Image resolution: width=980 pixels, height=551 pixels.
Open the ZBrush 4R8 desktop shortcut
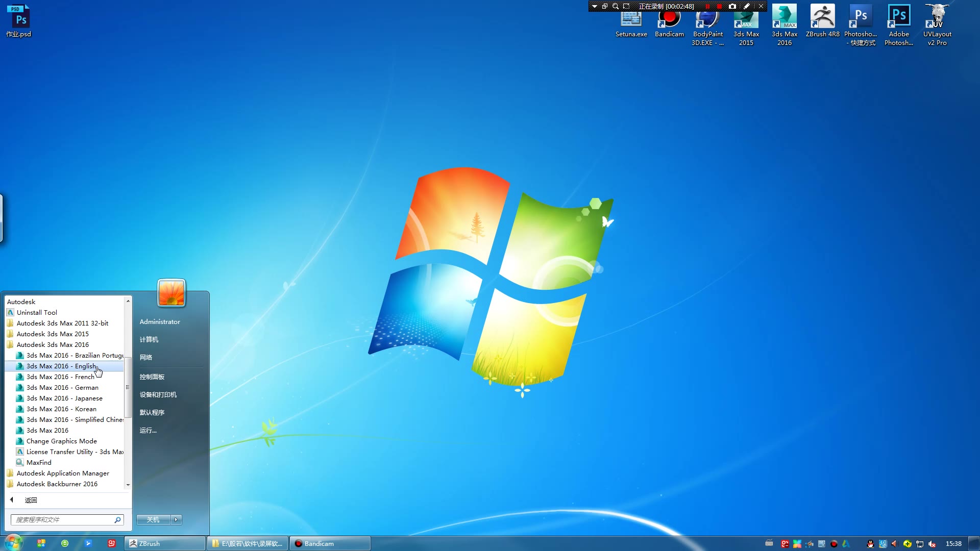pos(822,21)
